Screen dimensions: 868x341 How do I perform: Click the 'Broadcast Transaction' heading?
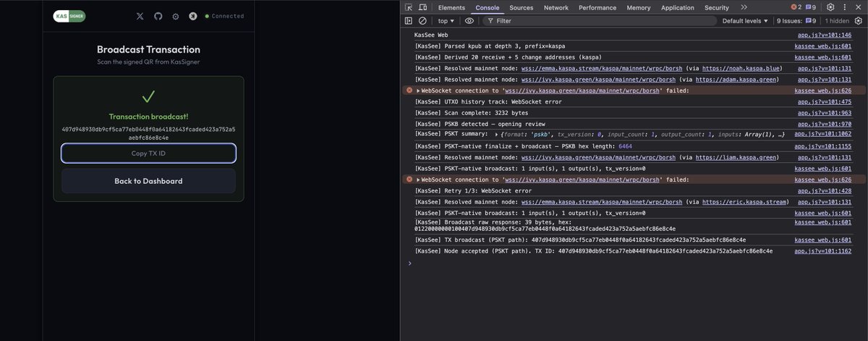click(148, 50)
